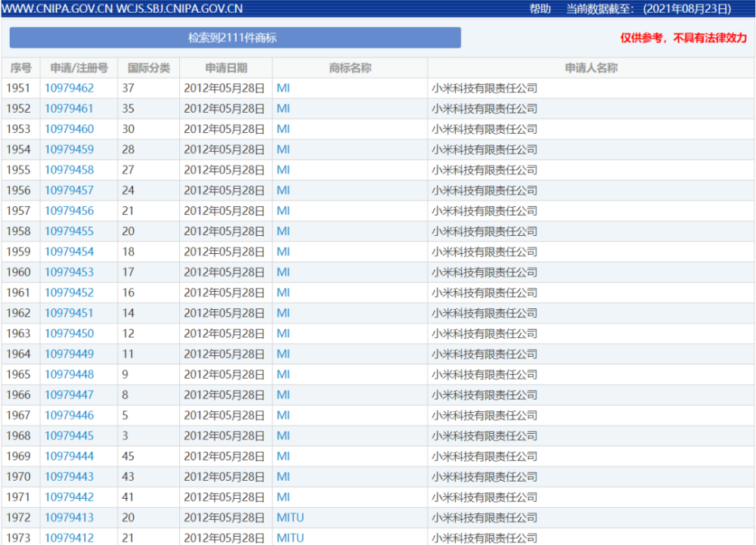Open the MI trademark in row 1951
756x545 pixels.
coord(283,88)
